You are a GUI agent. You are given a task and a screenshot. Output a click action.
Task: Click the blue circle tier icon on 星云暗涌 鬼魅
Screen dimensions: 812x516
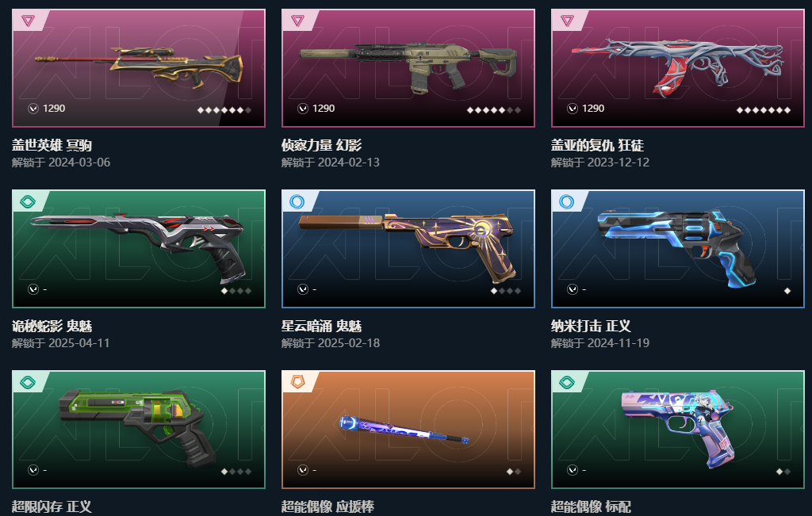pos(297,201)
